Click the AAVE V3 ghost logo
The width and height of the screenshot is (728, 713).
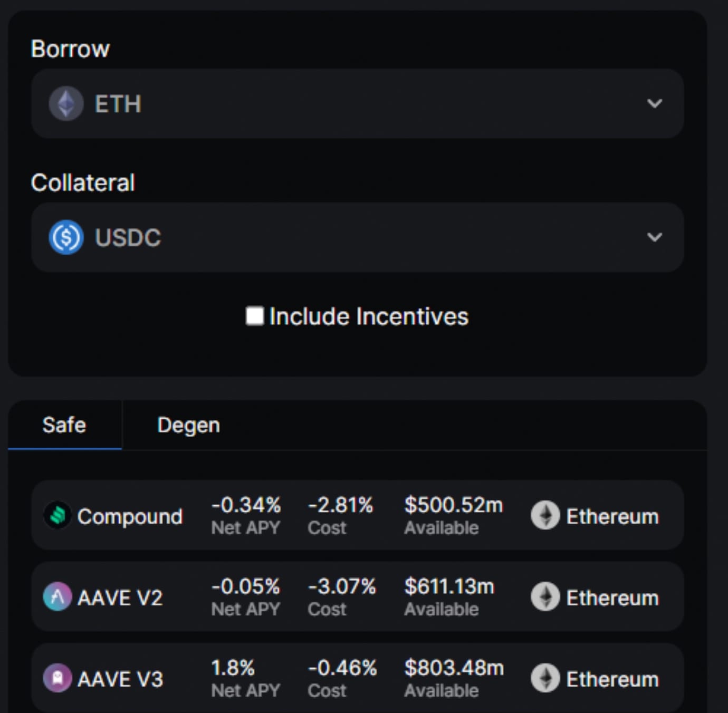[57, 678]
